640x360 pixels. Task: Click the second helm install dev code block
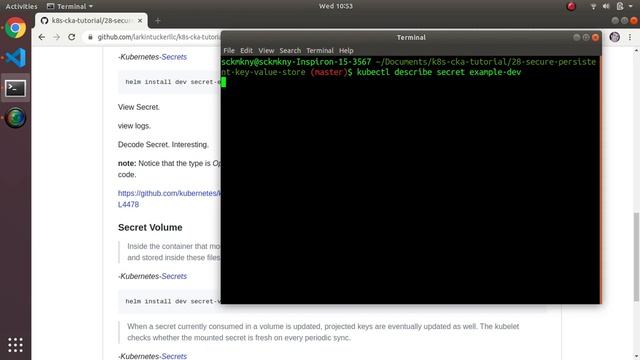pyautogui.click(x=169, y=301)
